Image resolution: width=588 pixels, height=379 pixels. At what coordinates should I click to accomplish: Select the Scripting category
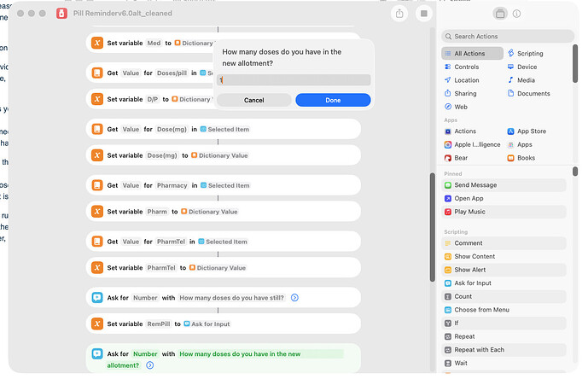[529, 53]
